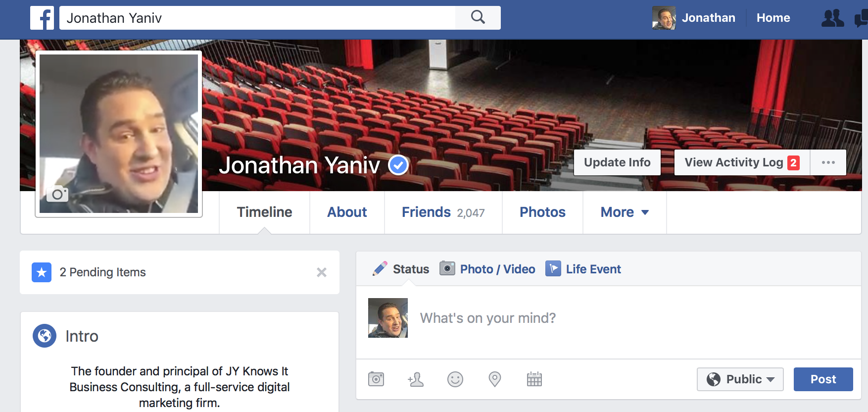This screenshot has height=412, width=868.
Task: Click the blue Post button
Action: click(823, 379)
